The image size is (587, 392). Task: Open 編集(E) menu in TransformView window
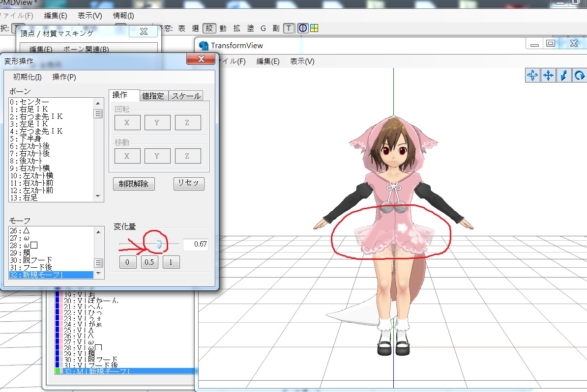(267, 61)
